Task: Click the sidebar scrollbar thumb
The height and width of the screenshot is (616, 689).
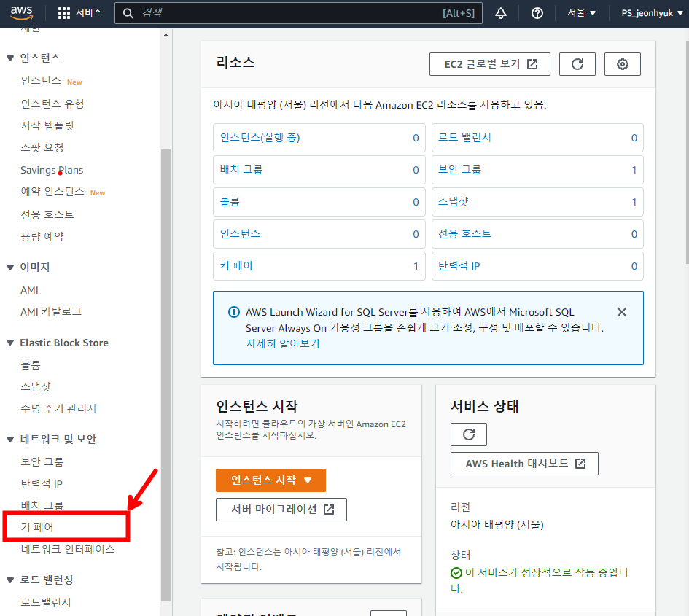Action: pyautogui.click(x=166, y=375)
